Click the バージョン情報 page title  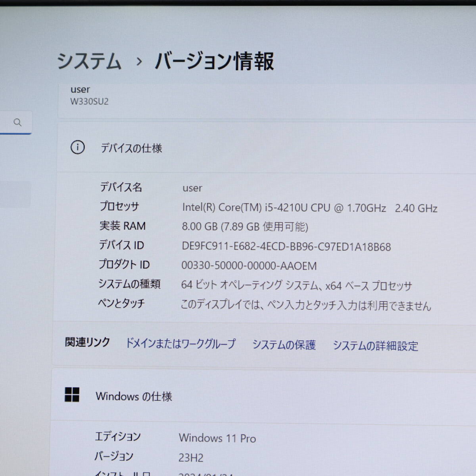click(x=214, y=61)
